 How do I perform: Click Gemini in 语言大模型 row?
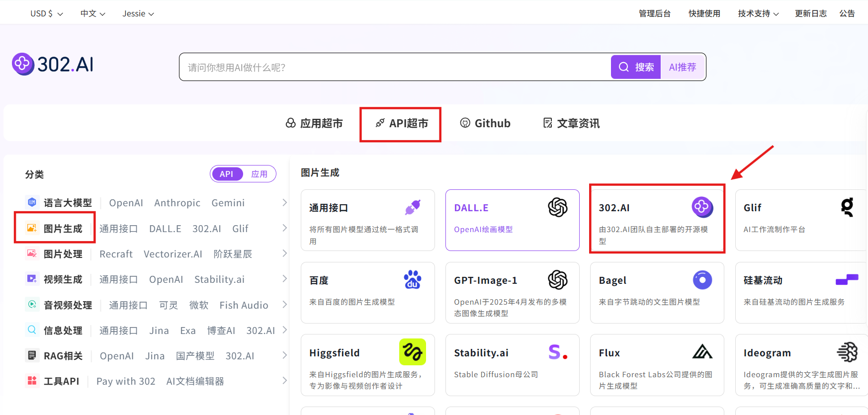point(228,203)
